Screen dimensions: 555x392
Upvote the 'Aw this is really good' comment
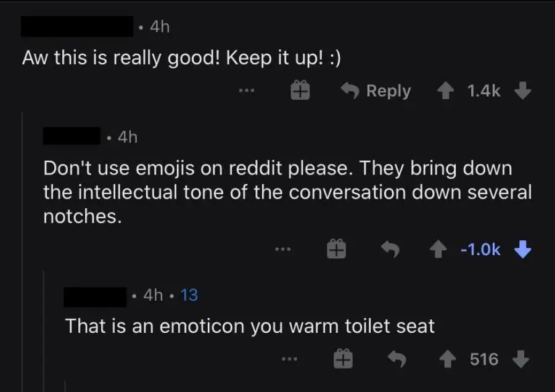(445, 90)
